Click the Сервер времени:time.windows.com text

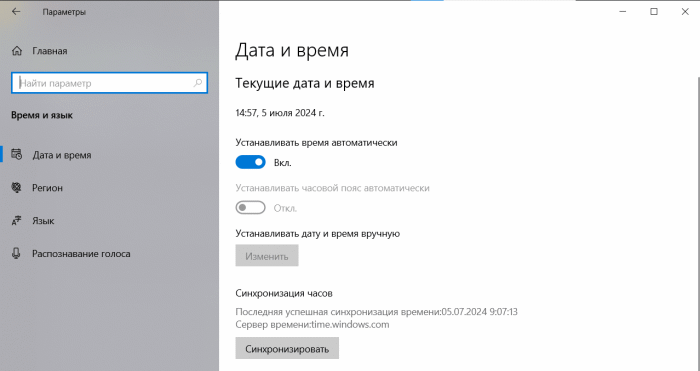click(312, 325)
